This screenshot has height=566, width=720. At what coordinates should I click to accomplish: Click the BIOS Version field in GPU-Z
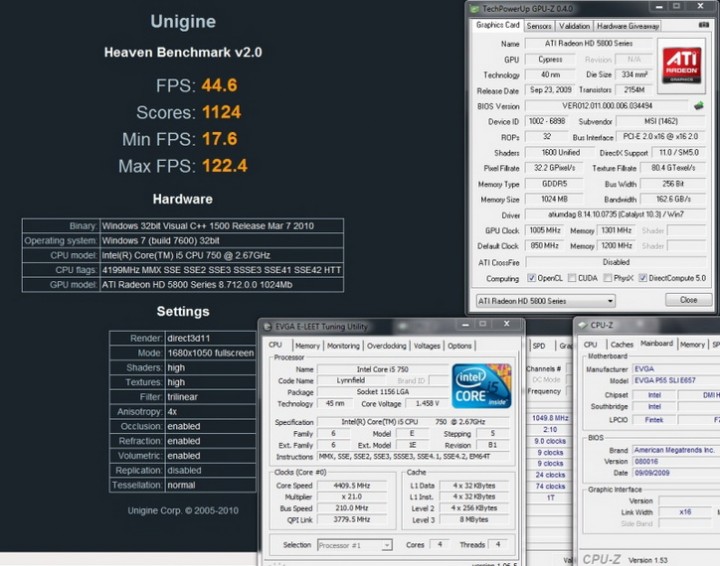click(x=607, y=106)
